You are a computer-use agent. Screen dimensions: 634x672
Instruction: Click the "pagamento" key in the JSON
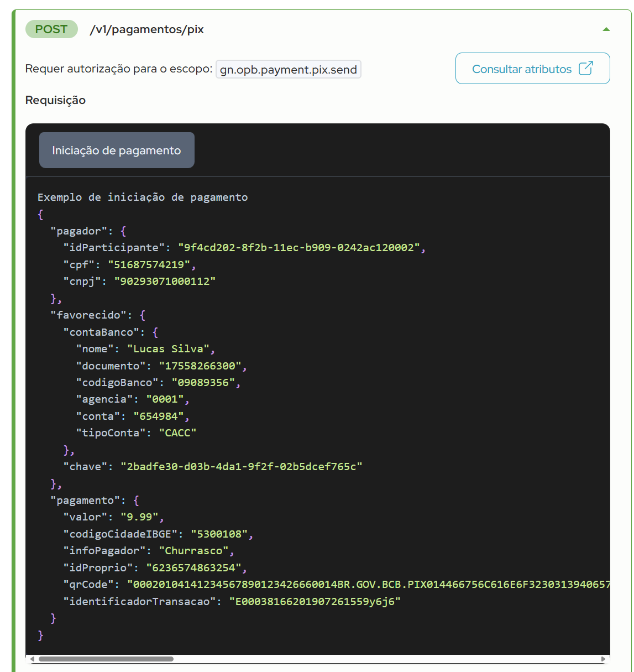click(x=85, y=500)
